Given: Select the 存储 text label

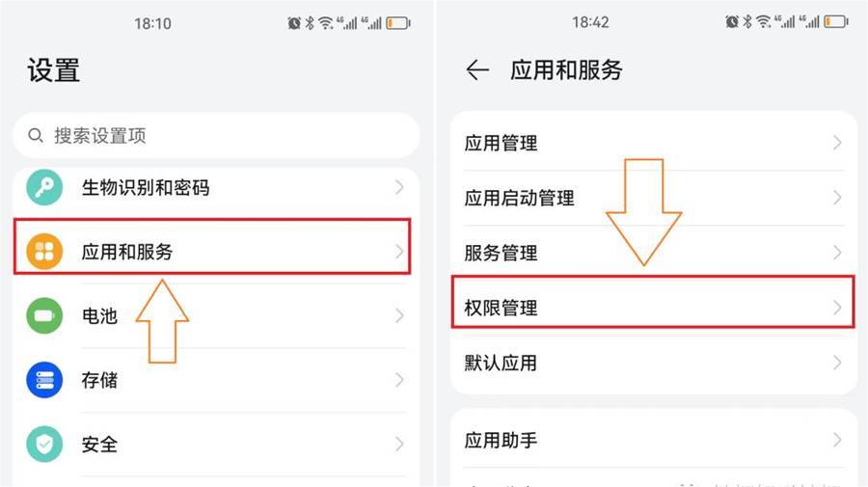Looking at the screenshot, I should [99, 380].
